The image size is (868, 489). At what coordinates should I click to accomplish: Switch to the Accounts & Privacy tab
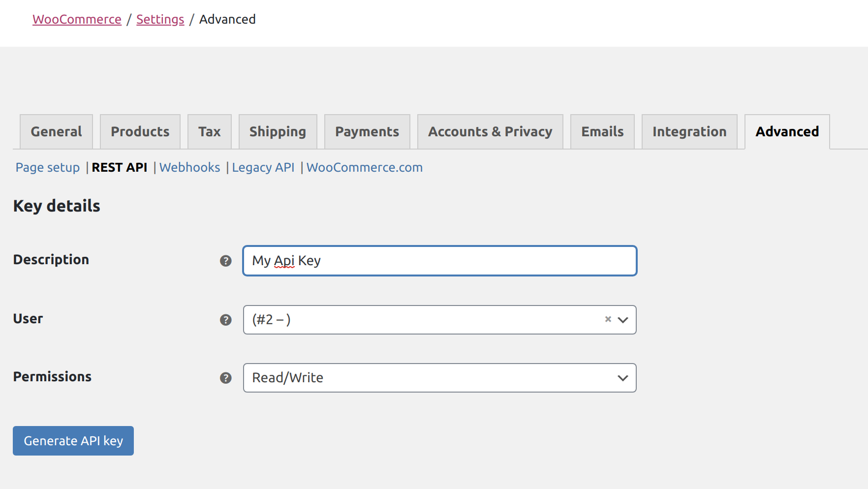pyautogui.click(x=490, y=132)
